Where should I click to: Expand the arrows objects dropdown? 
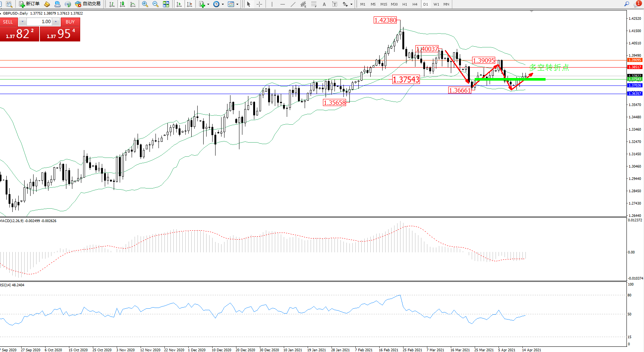point(351,4)
